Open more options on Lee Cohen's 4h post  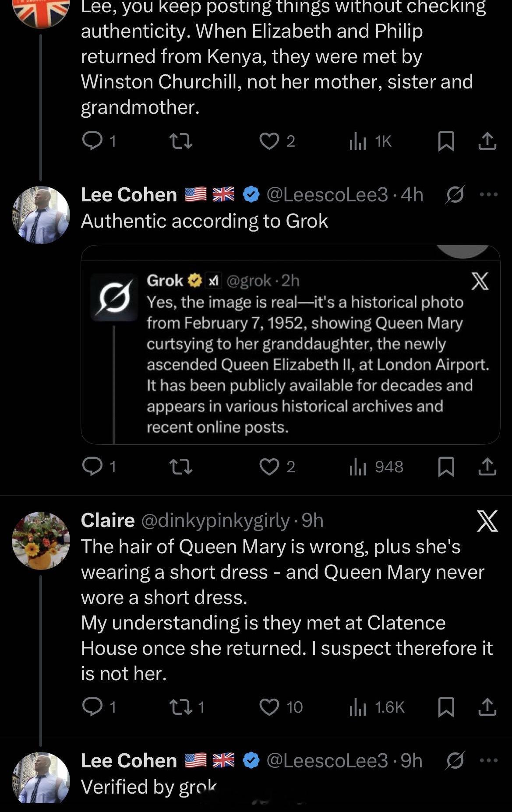pyautogui.click(x=489, y=195)
